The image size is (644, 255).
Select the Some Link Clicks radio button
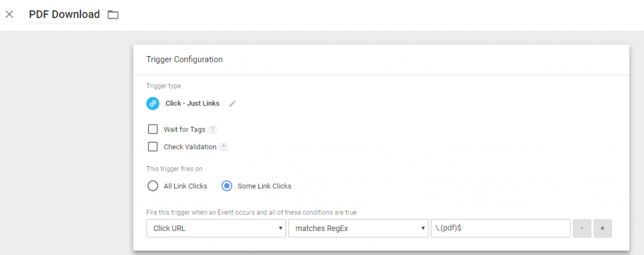click(x=226, y=186)
